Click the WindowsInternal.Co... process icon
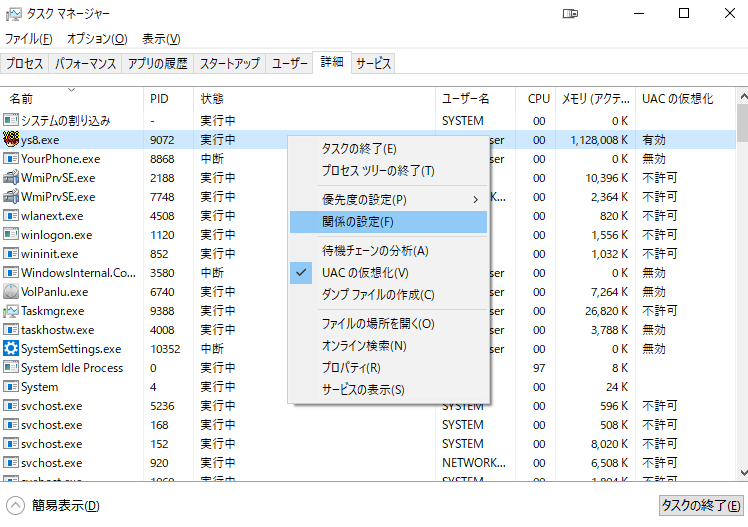This screenshot has width=748, height=527. point(10,273)
